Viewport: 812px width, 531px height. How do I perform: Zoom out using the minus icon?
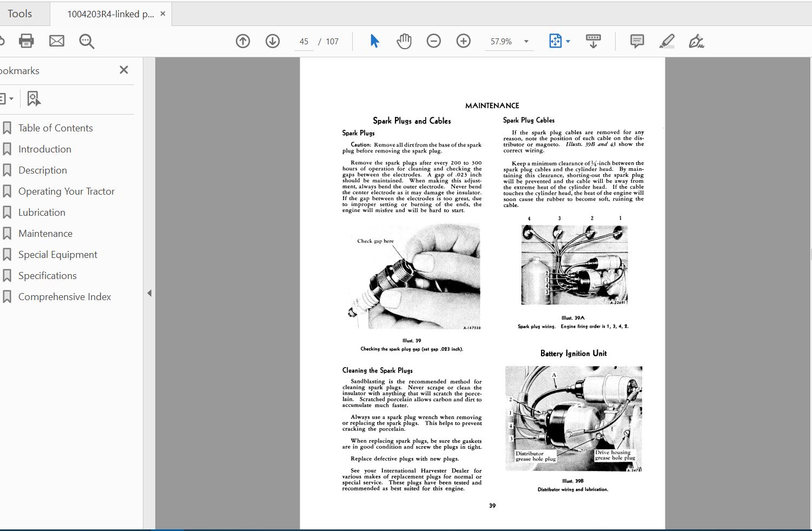tap(433, 41)
